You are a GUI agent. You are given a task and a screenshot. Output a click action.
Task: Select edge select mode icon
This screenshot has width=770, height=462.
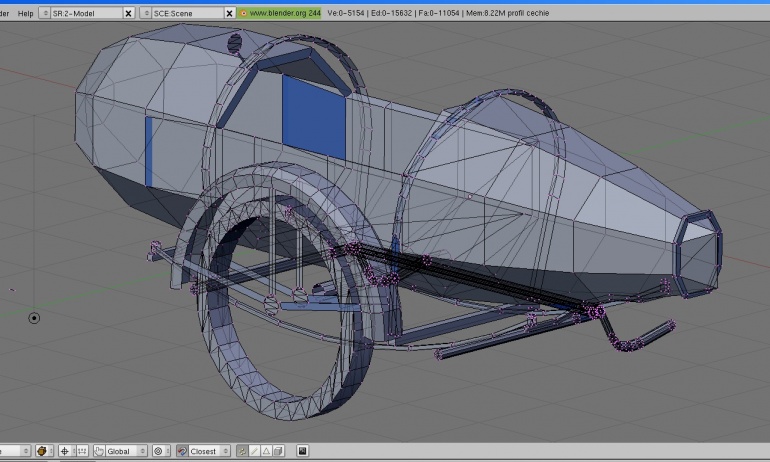point(254,451)
